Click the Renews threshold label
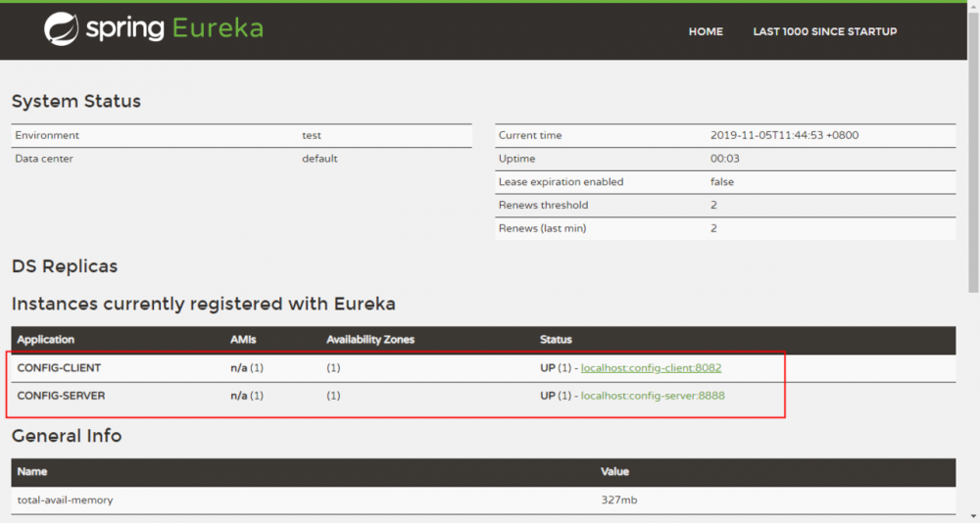Screen dimensions: 980x523 pyautogui.click(x=543, y=205)
